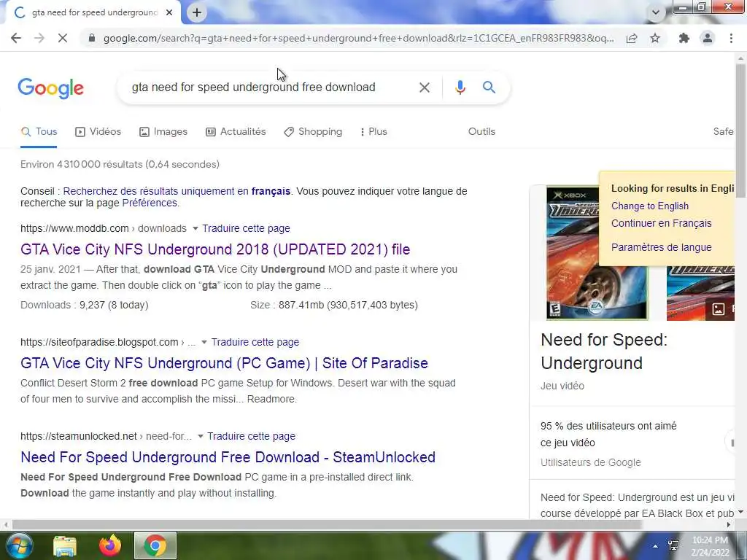Click Recherchez des résultats uniquement en français
747x560 pixels.
(177, 192)
